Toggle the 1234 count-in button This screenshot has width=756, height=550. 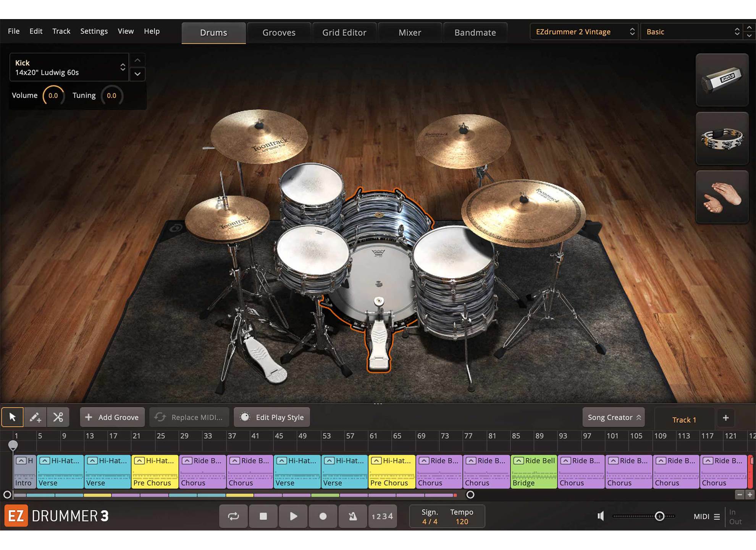coord(382,516)
